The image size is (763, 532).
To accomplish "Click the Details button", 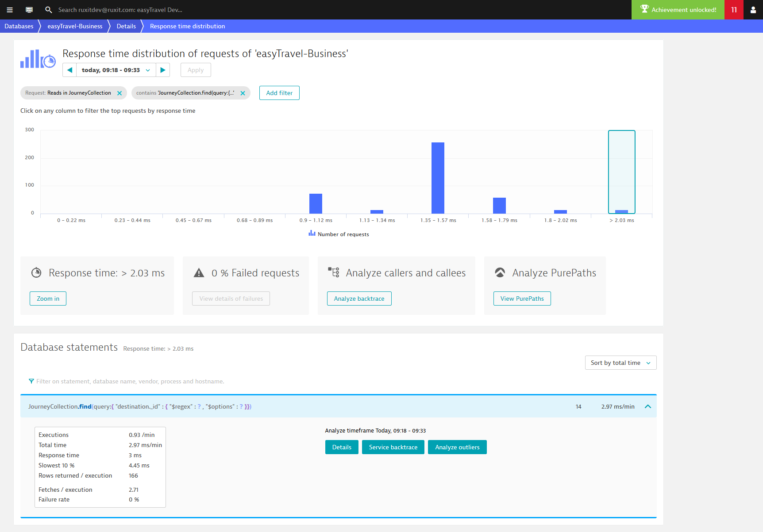I will 342,447.
